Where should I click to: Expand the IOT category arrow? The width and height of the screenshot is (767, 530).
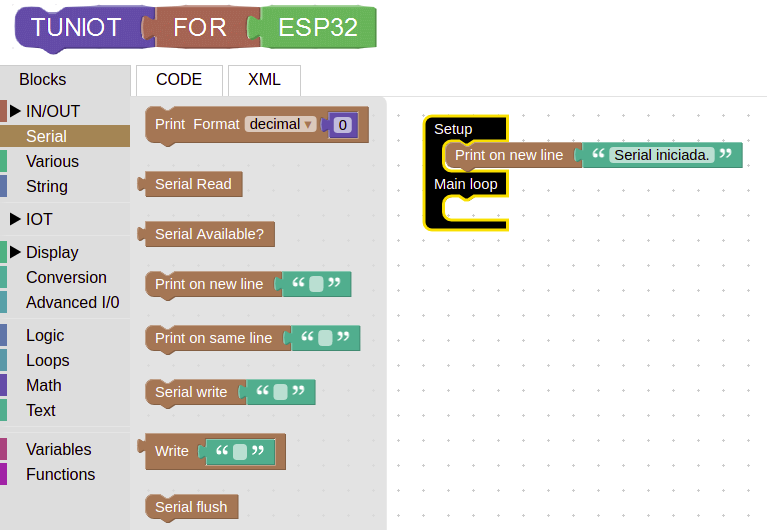[x=15, y=219]
